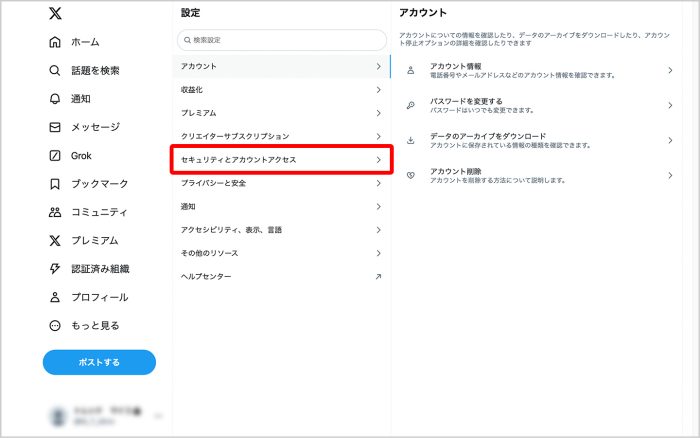
Task: Open the Notifications (通知) bell icon
Action: [x=55, y=99]
